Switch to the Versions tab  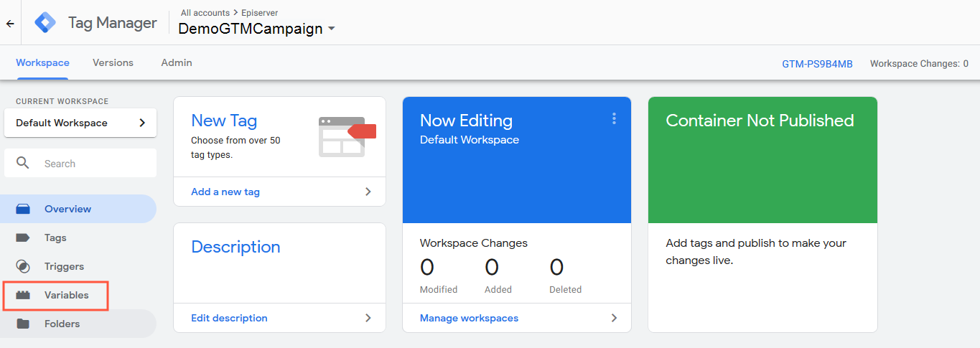coord(113,62)
